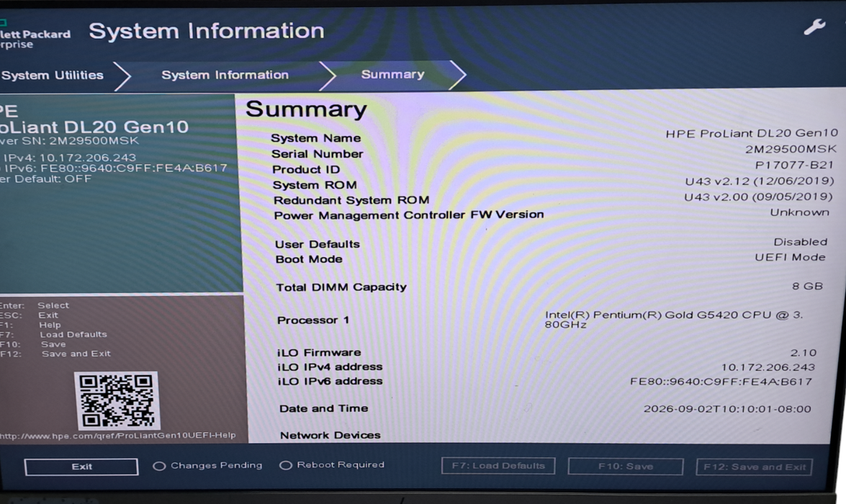The image size is (846, 504).
Task: Click the Disabled user defaults value
Action: pos(800,242)
